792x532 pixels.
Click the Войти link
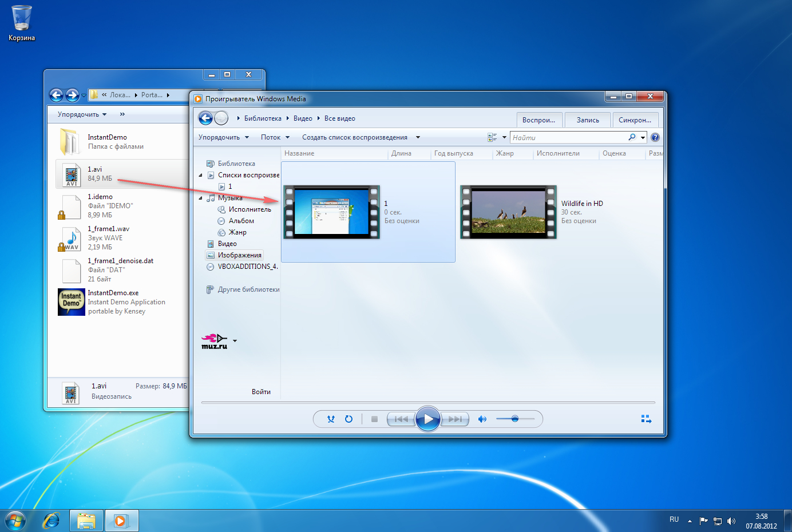click(x=261, y=392)
